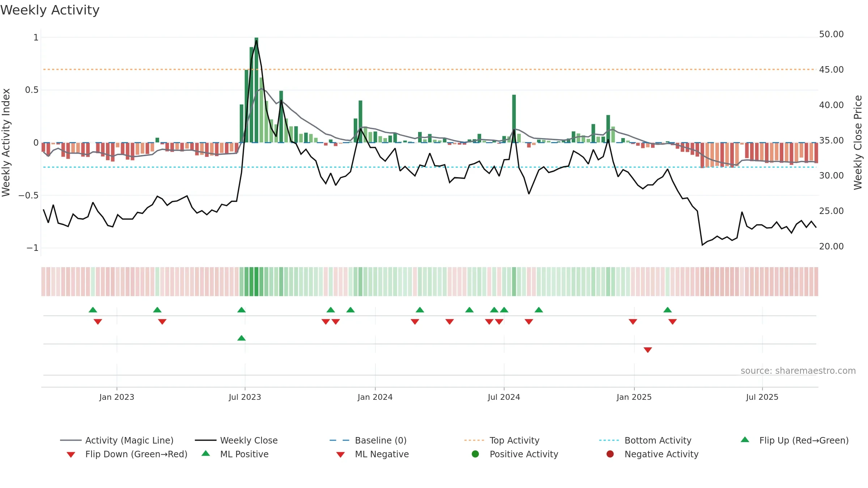868x488 pixels.
Task: Click the Jan 2024 axis label
Action: point(375,397)
